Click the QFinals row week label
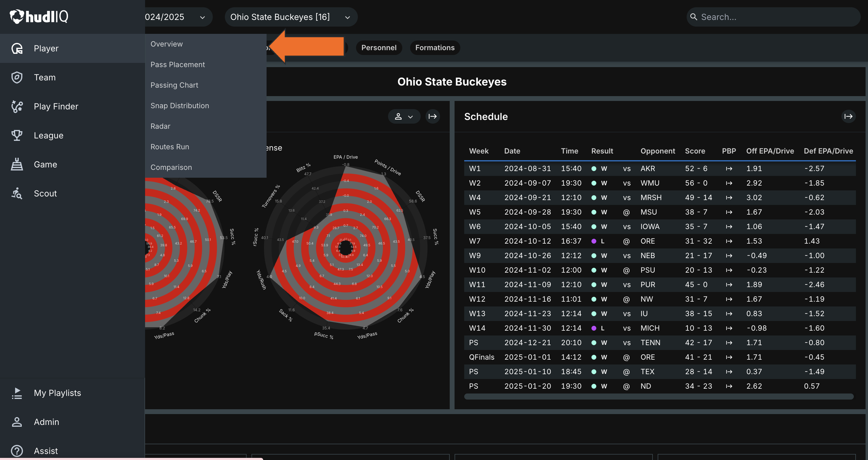 pyautogui.click(x=481, y=357)
